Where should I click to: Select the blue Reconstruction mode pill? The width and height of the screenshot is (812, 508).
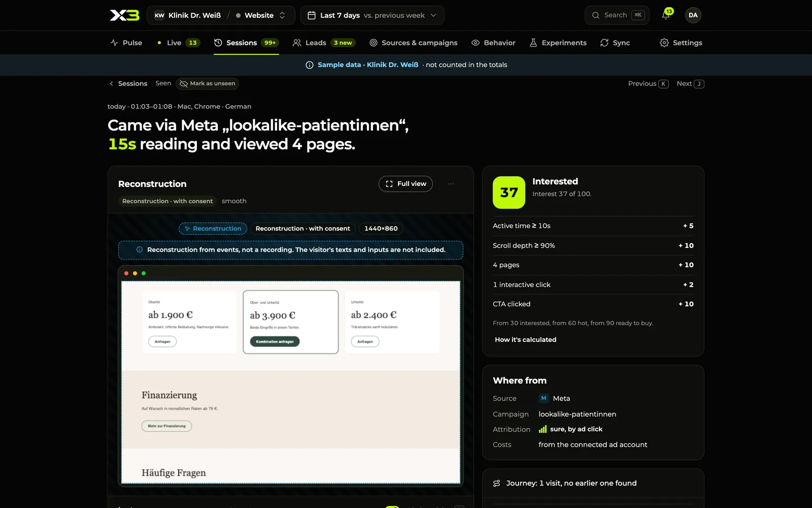(x=213, y=229)
